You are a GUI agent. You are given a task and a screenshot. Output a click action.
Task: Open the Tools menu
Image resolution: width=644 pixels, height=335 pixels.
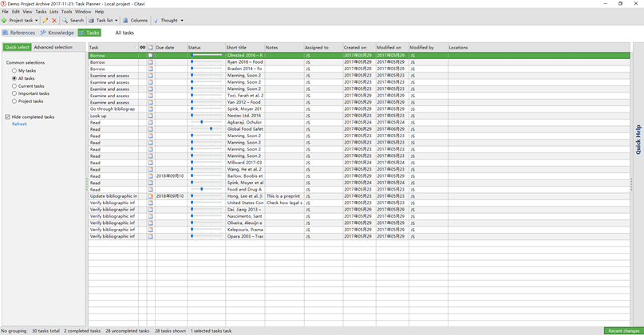pyautogui.click(x=66, y=11)
